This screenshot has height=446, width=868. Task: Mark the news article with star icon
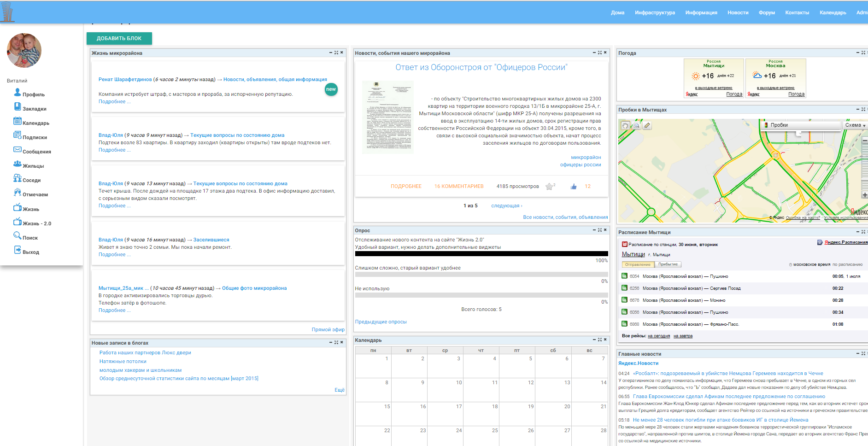tap(549, 187)
